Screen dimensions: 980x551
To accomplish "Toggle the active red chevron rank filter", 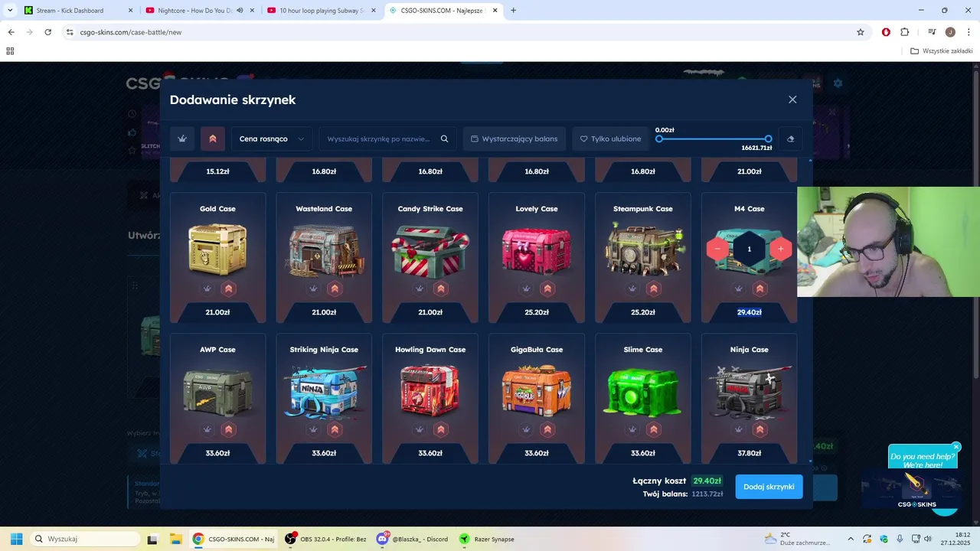I will pos(213,139).
